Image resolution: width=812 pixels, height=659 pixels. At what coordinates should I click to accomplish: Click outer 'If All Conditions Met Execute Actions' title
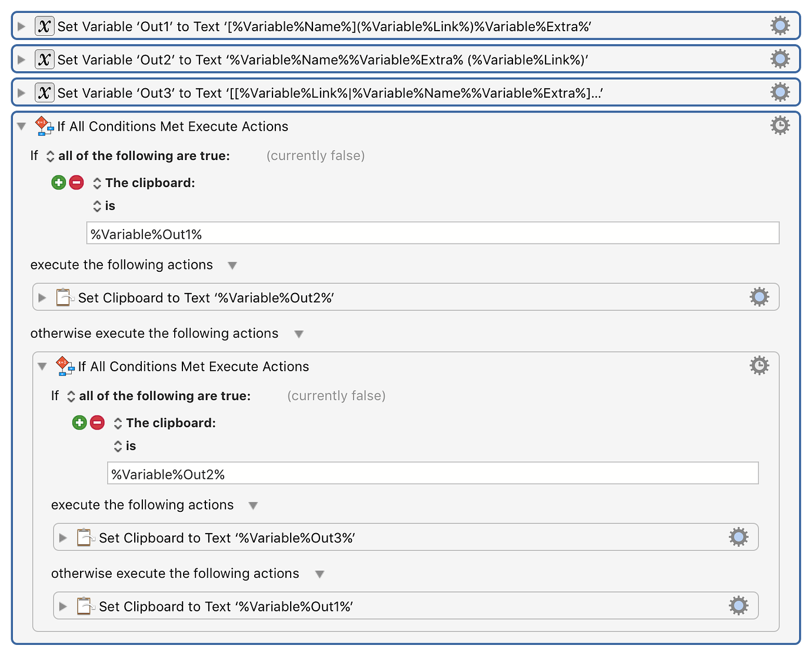click(x=173, y=127)
